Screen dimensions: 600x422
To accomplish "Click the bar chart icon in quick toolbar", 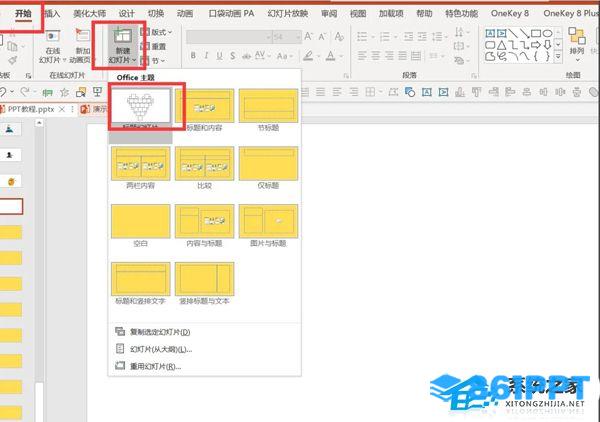I will (x=460, y=92).
